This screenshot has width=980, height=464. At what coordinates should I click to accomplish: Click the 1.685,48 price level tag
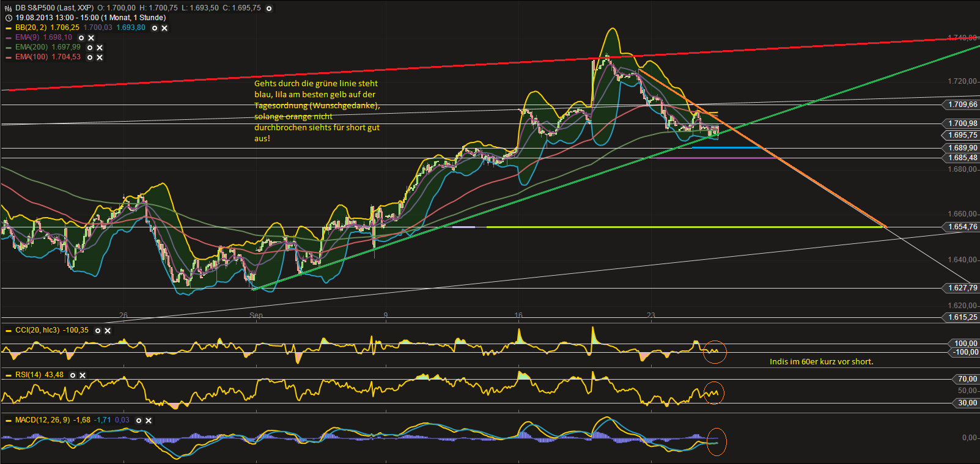[960, 158]
